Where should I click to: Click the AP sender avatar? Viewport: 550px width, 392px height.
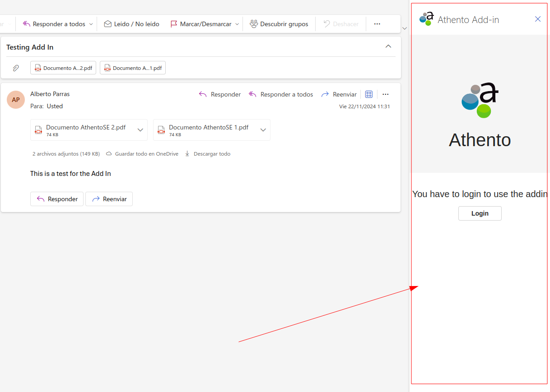(x=16, y=100)
